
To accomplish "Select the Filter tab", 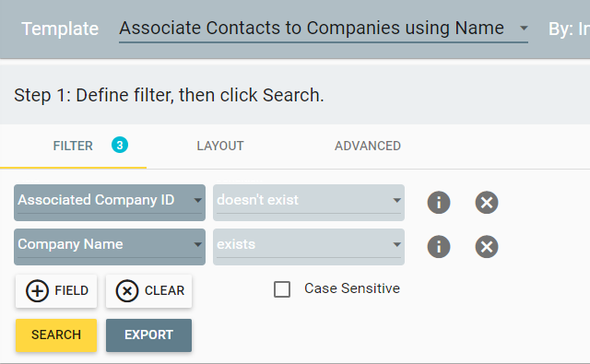I will [73, 146].
